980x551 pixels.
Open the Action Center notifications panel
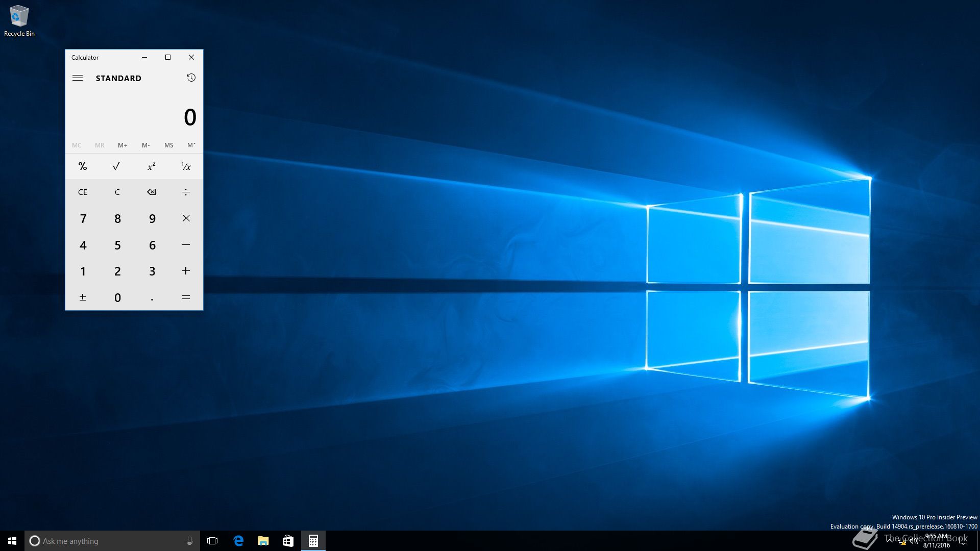pos(963,541)
